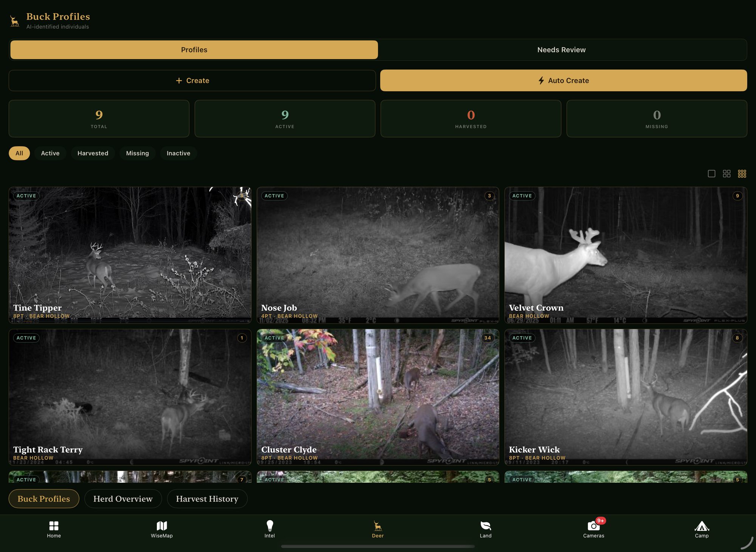Viewport: 756px width, 552px height.
Task: Select Buck Profiles bottom pill
Action: (x=44, y=499)
